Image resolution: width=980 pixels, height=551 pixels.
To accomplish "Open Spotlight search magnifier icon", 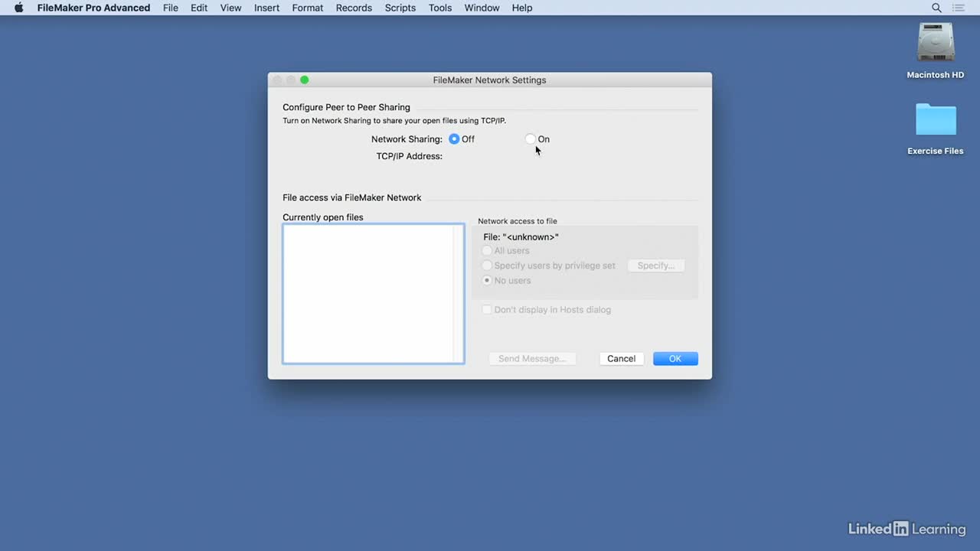I will (x=936, y=8).
